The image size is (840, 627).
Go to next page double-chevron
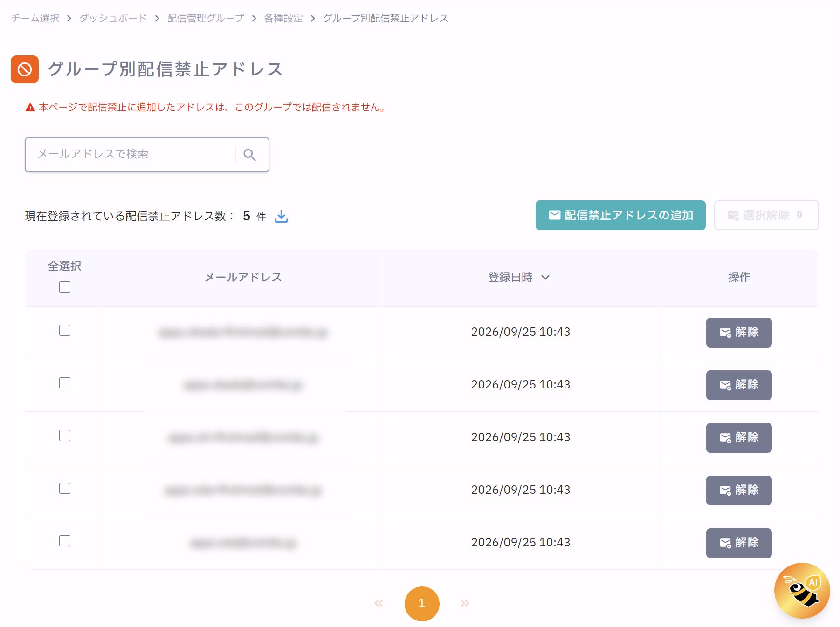click(x=465, y=603)
